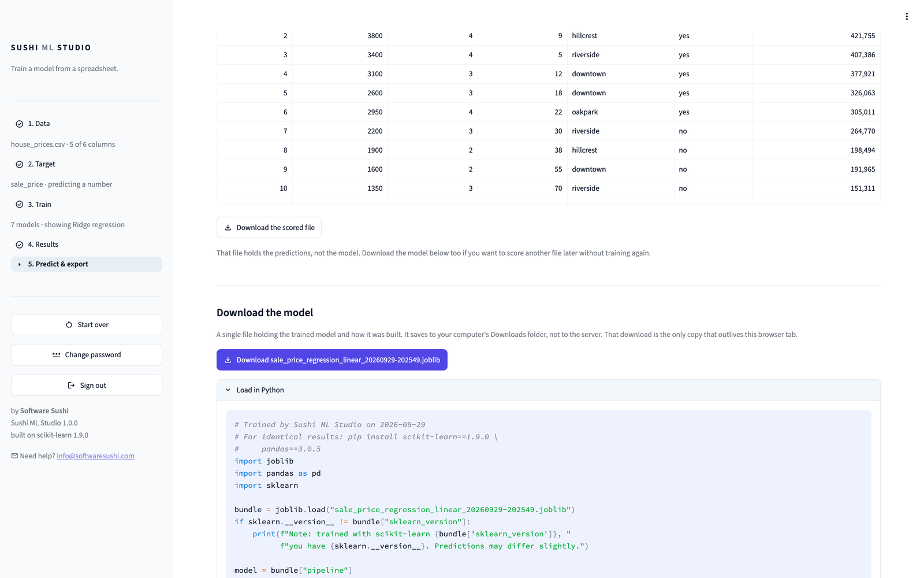924x578 pixels.
Task: Open Change password
Action: tap(87, 355)
